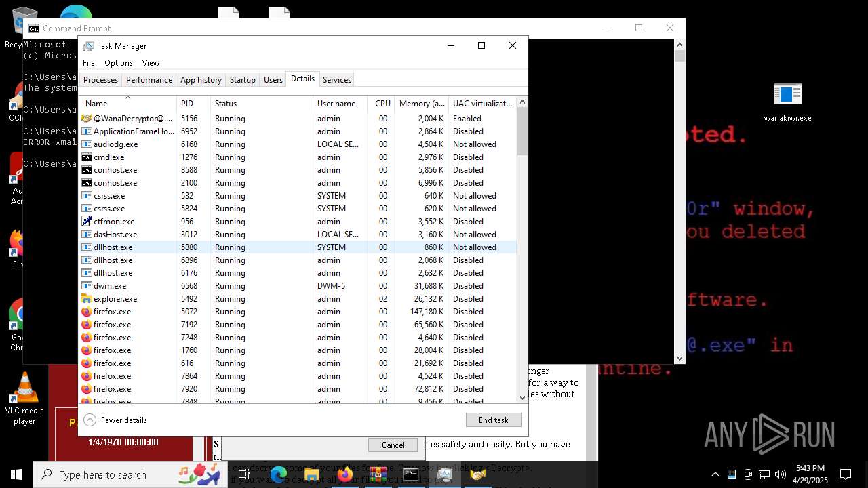Open the Windows Start menu

(16, 474)
